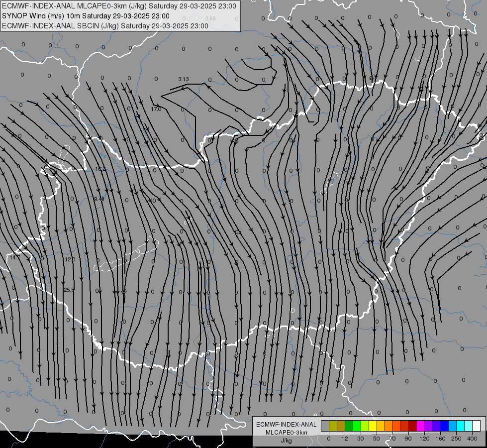The height and width of the screenshot is (448, 487).
Task: Click the legend scale value 50
Action: 377,439
